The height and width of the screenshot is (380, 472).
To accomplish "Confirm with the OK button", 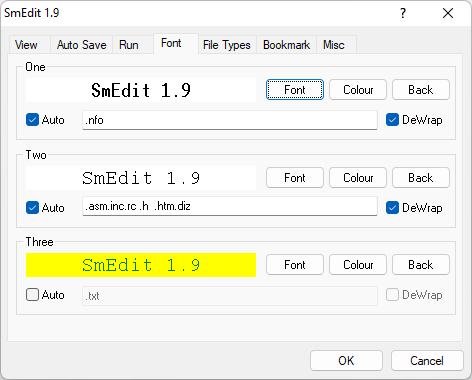I will [x=346, y=360].
